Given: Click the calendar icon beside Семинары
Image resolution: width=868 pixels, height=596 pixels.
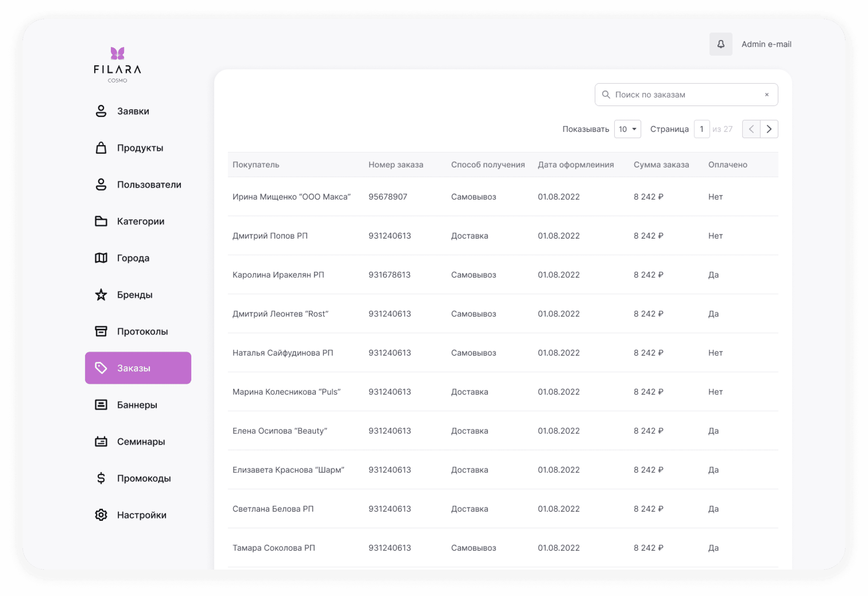Looking at the screenshot, I should click(x=101, y=441).
